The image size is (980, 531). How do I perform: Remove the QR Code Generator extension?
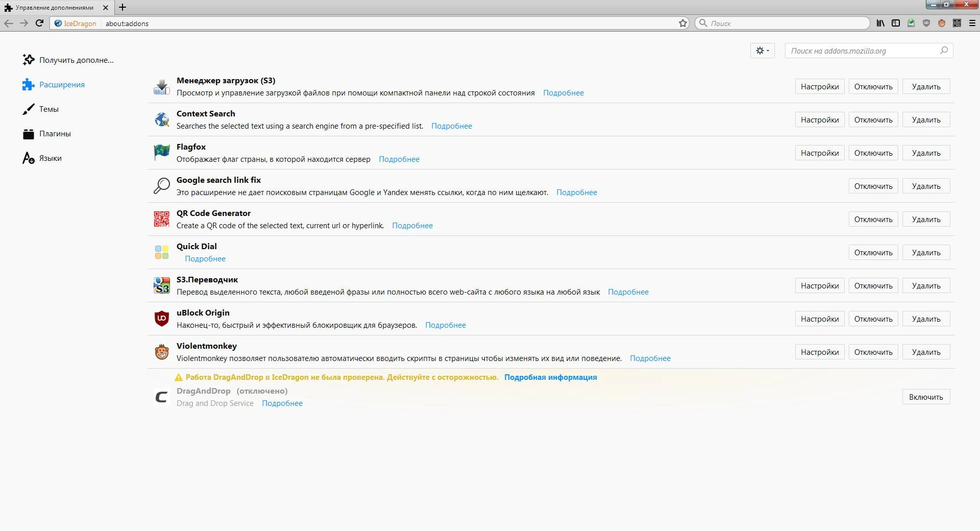(x=926, y=219)
